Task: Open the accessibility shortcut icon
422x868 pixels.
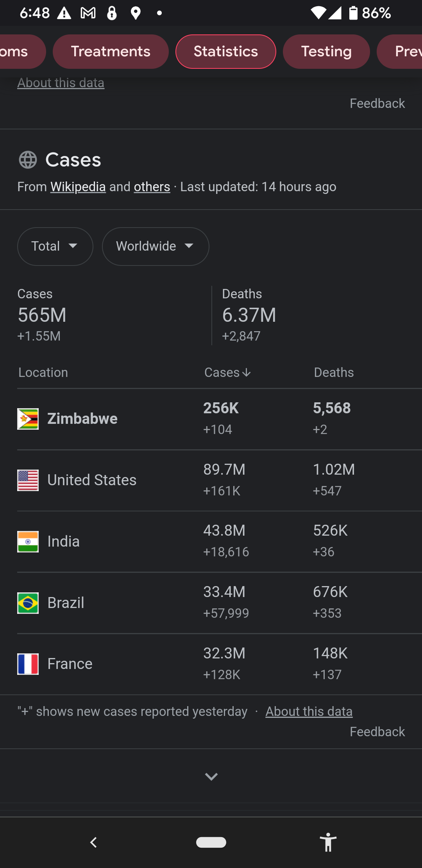Action: (328, 842)
